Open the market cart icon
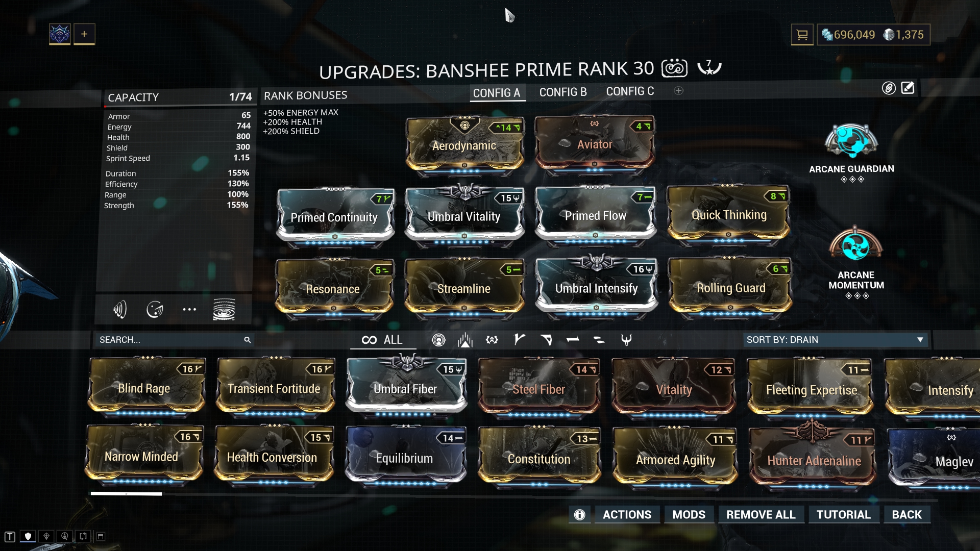 802,35
